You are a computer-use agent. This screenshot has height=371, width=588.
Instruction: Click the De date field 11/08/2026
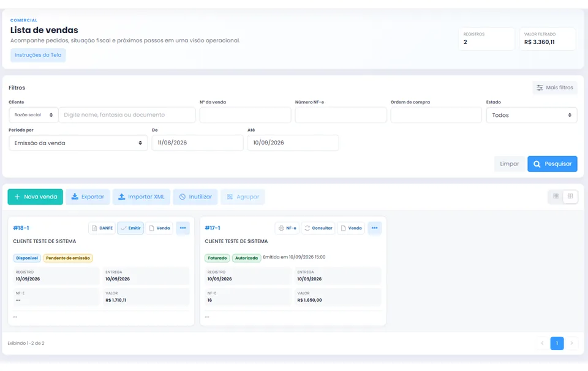point(198,143)
